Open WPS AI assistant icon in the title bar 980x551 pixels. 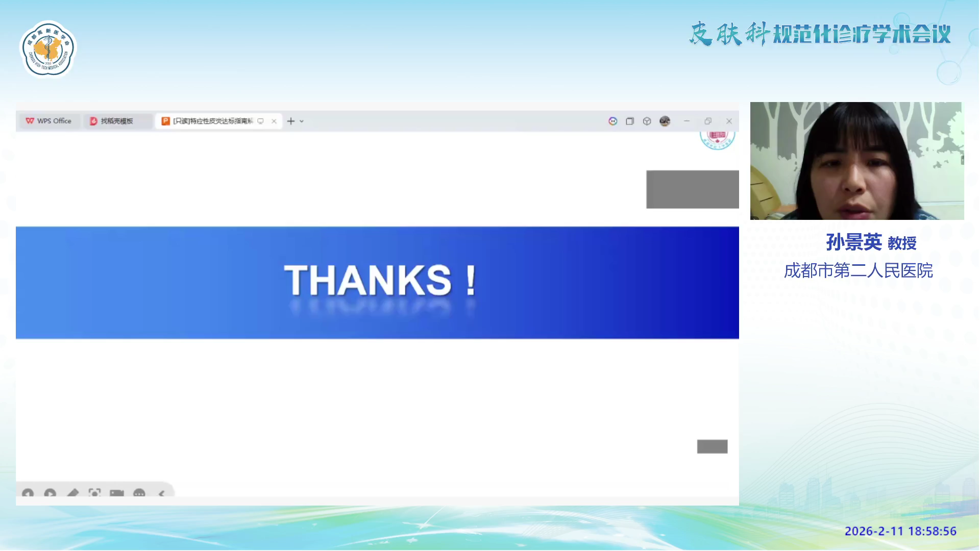pyautogui.click(x=613, y=121)
